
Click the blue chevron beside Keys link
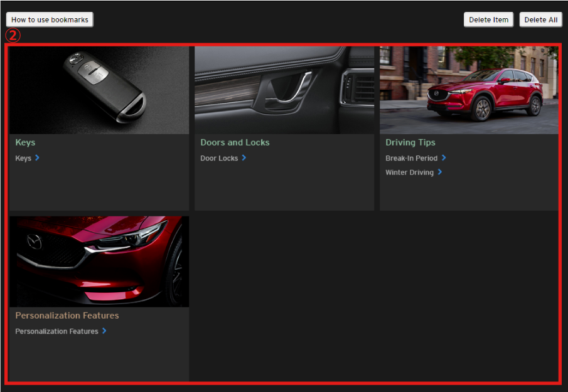click(x=38, y=158)
